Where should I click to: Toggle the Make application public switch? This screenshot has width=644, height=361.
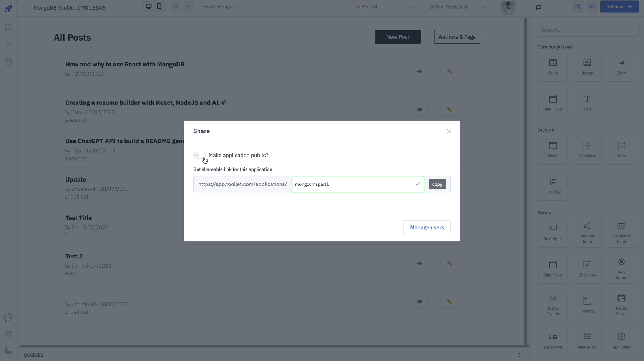[x=199, y=155]
